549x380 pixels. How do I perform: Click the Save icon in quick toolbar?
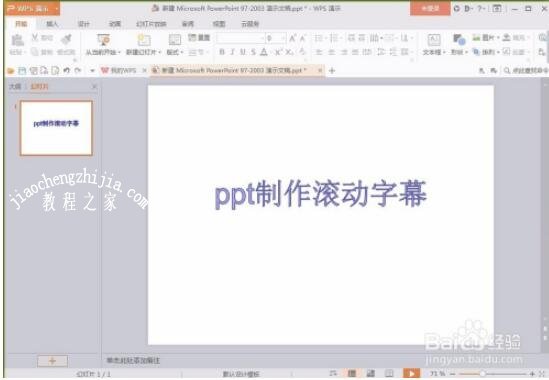(x=22, y=71)
